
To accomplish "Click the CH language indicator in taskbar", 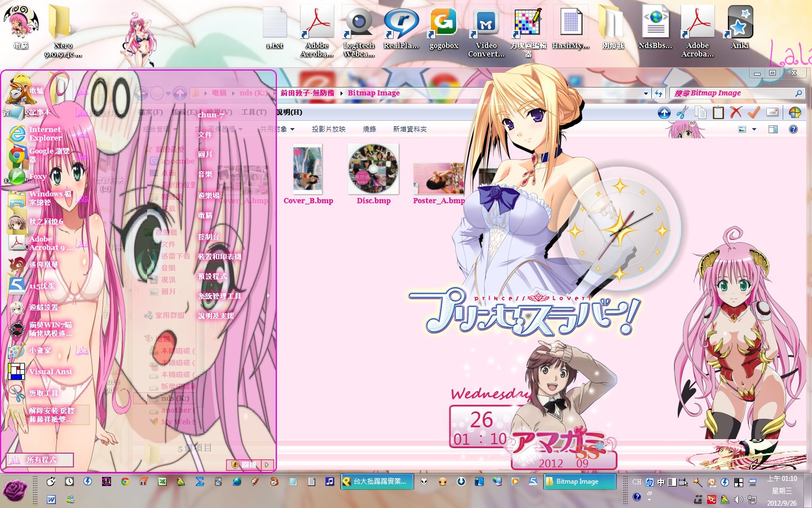I will click(637, 482).
